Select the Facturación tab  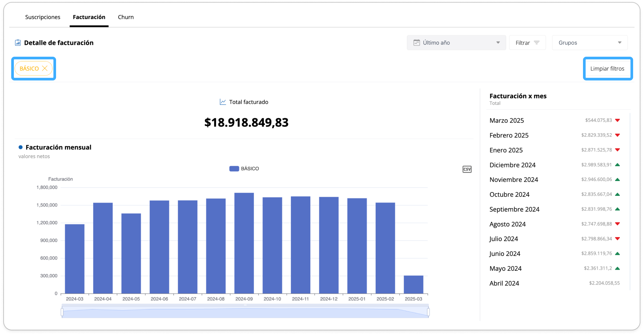pyautogui.click(x=89, y=17)
